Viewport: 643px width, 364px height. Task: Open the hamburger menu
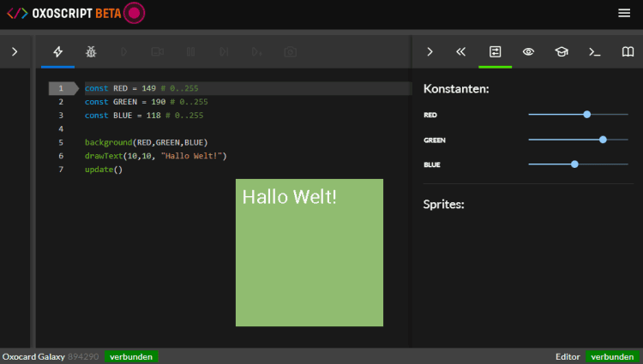pos(624,13)
